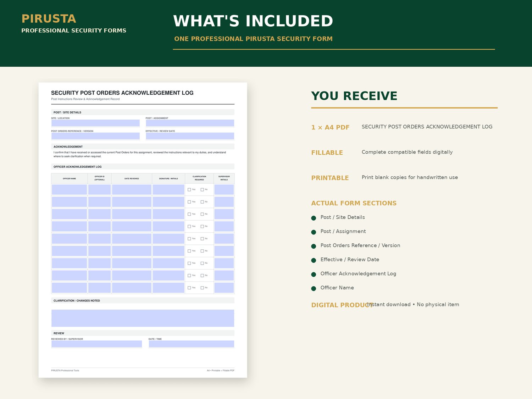This screenshot has height=399, width=532.
Task: Click the PIRUSTA brand logo text
Action: [49, 18]
